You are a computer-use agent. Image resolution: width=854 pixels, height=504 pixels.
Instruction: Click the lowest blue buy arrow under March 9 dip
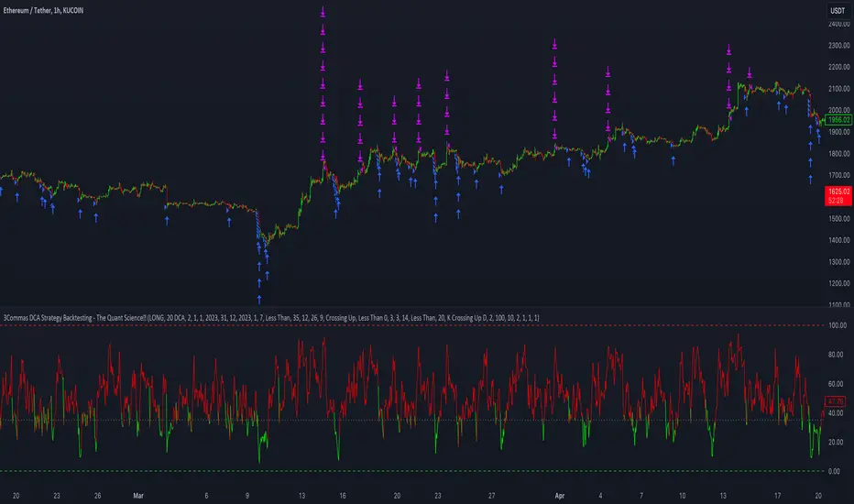click(x=258, y=298)
